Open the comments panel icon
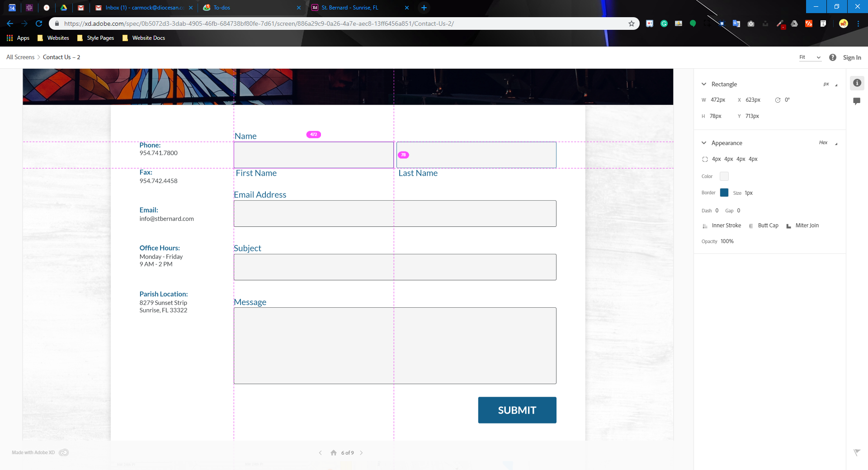Image resolution: width=868 pixels, height=470 pixels. 857,101
